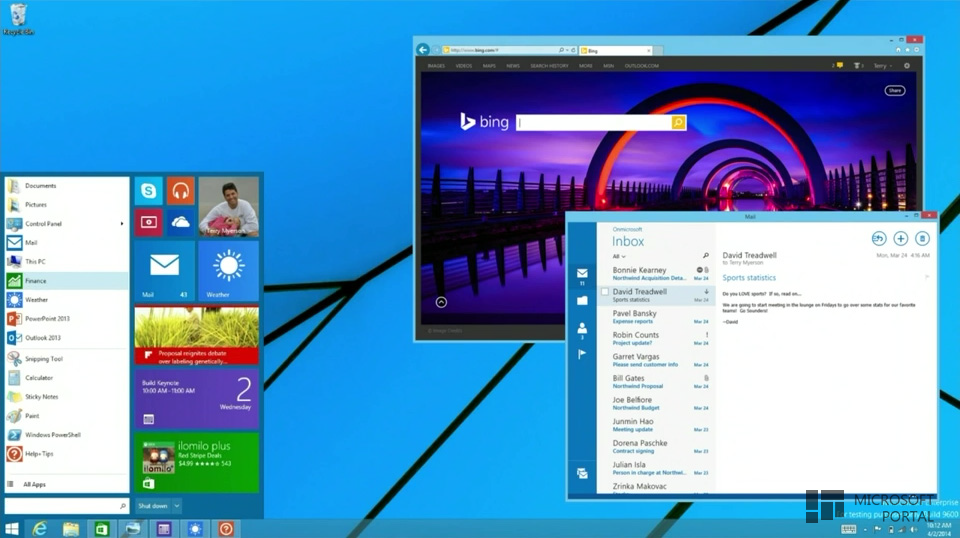Screen dimensions: 960x538
Task: Go back in the Internet Explorer window
Action: (423, 50)
